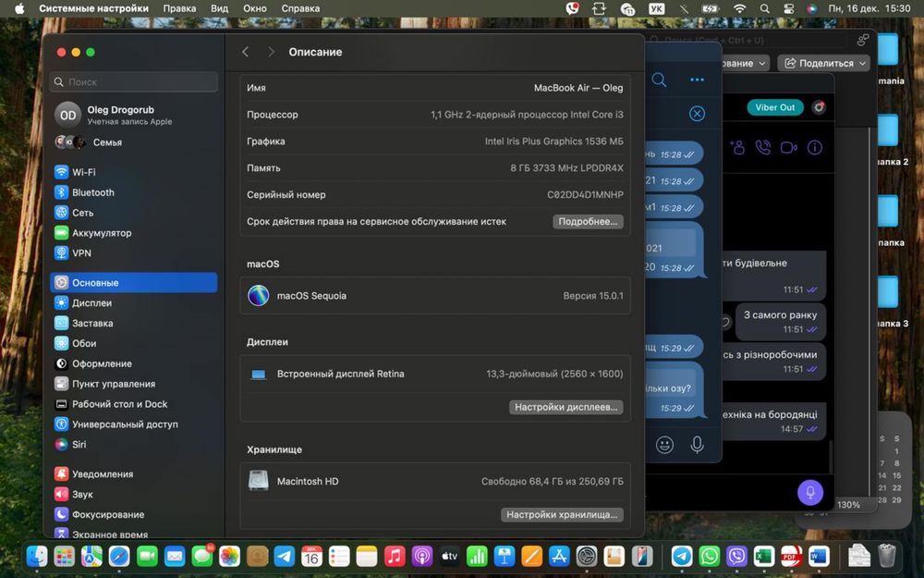Expand the dropdown left of Поделиться
Image resolution: width=924 pixels, height=578 pixels.
[746, 63]
